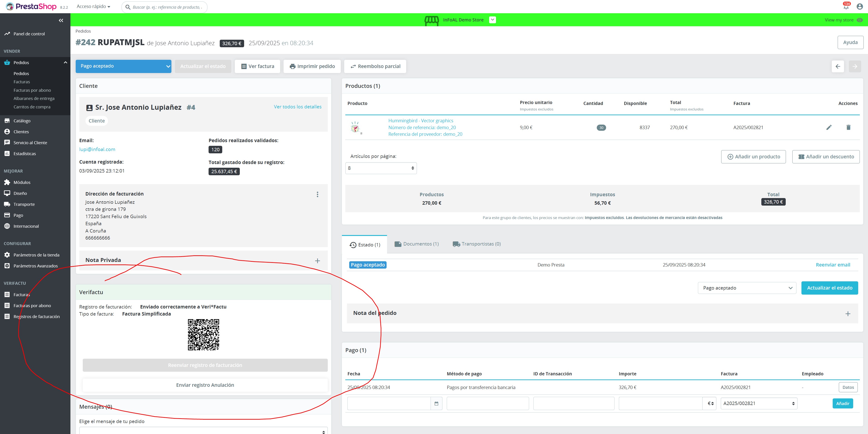This screenshot has height=434, width=868.
Task: Expand Nota Privada with plus icon
Action: [x=318, y=261]
